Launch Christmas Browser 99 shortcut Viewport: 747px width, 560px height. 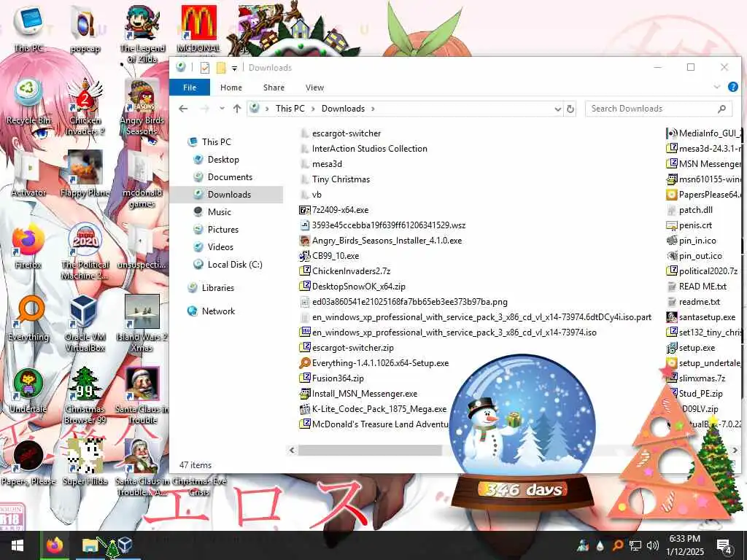[85, 396]
